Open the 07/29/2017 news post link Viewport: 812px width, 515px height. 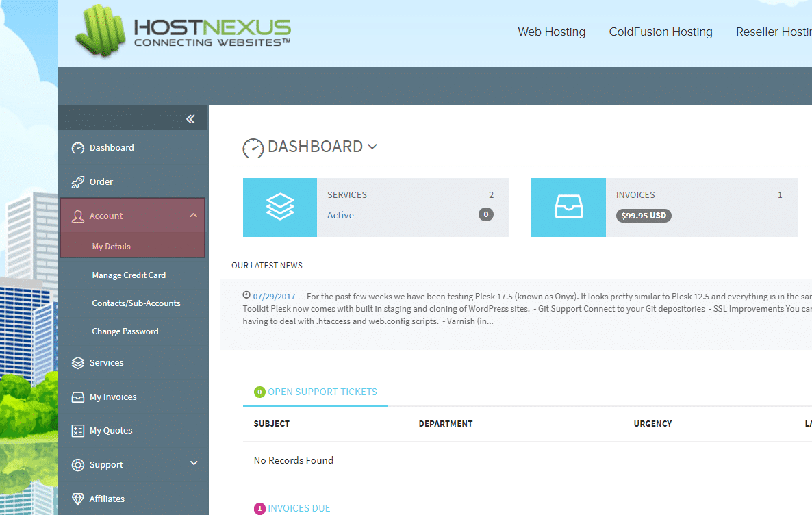coord(274,297)
